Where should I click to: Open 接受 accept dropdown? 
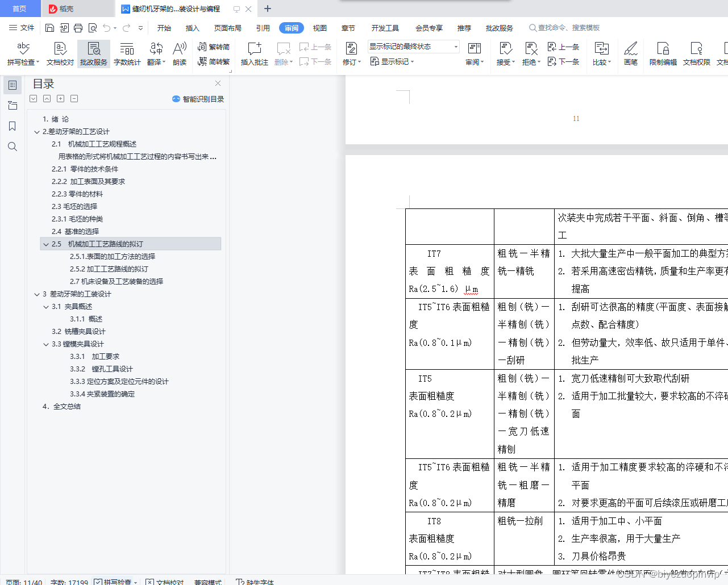click(506, 54)
